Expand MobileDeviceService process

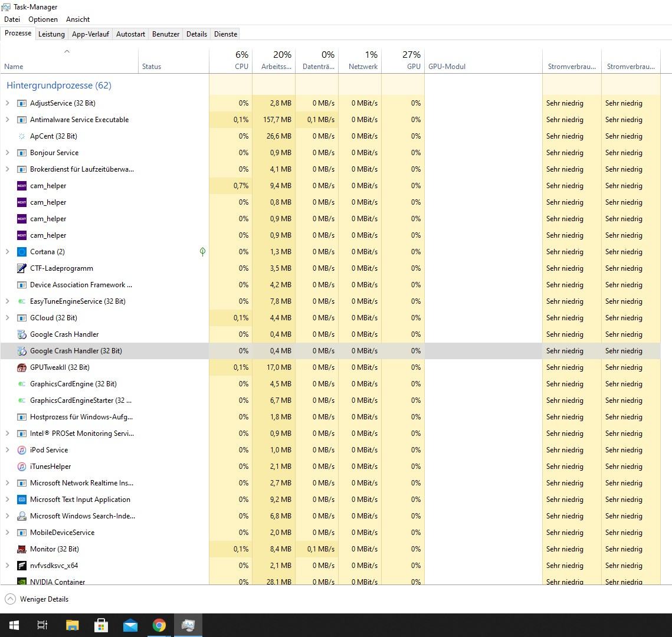click(x=7, y=533)
